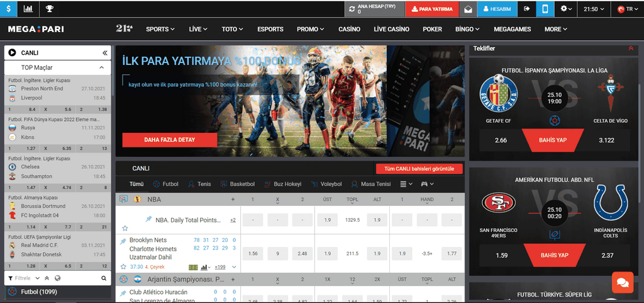Open the 21:50 time zone dropdown
The height and width of the screenshot is (303, 644).
pyautogui.click(x=594, y=9)
